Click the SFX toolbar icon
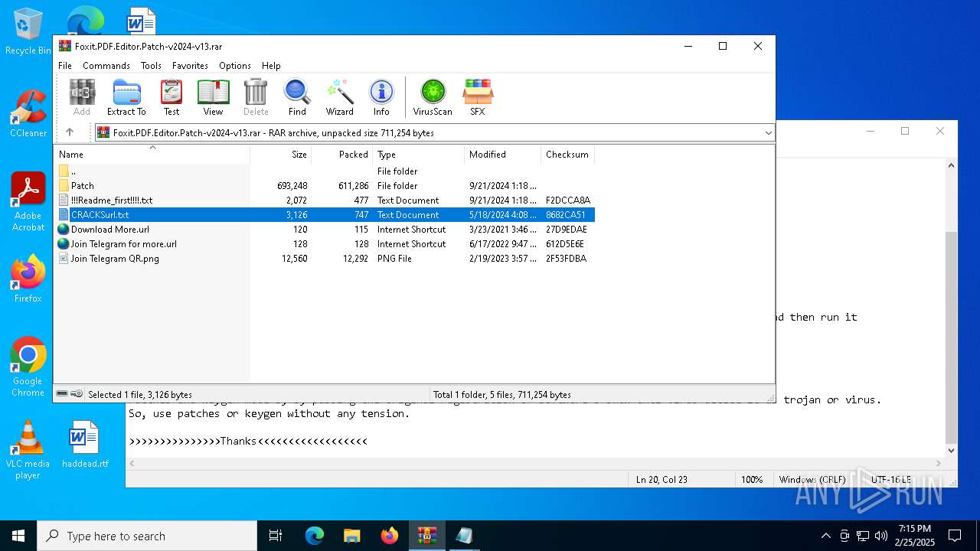This screenshot has width=980, height=551. click(x=478, y=97)
